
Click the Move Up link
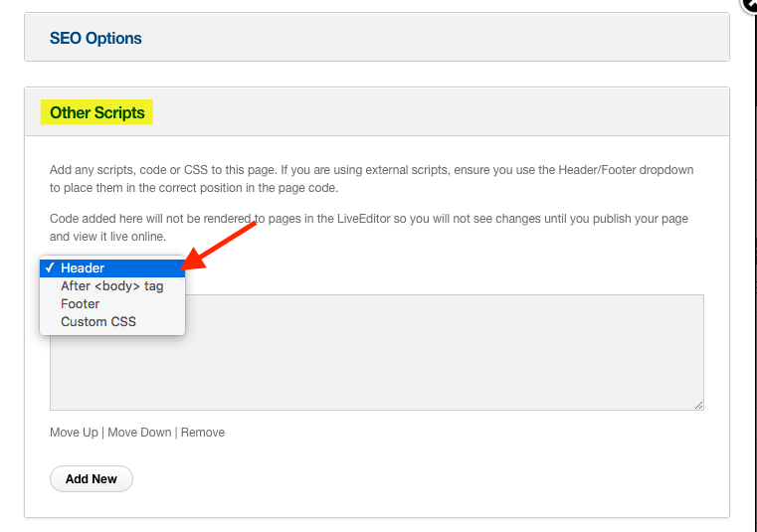74,433
